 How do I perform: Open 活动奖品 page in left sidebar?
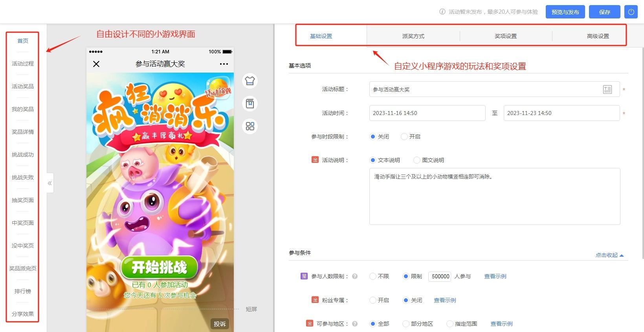(x=23, y=86)
